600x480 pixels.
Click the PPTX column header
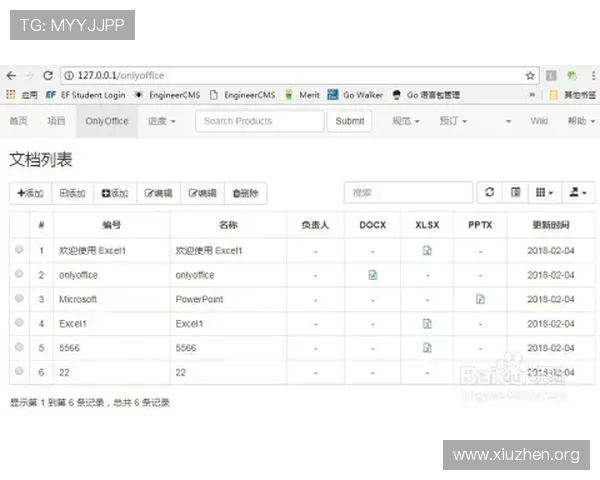click(x=480, y=225)
